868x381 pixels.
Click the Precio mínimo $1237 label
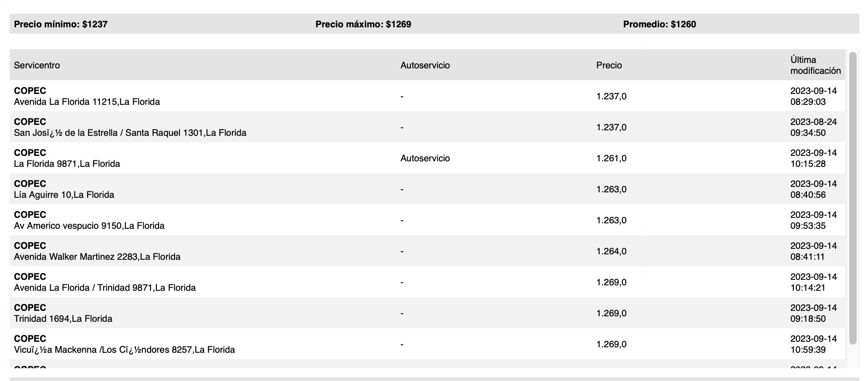[x=61, y=24]
